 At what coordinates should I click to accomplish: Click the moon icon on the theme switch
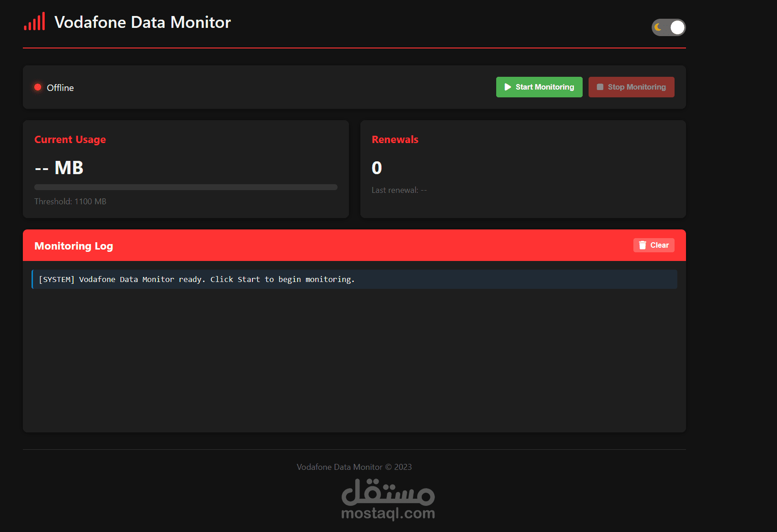click(x=659, y=27)
